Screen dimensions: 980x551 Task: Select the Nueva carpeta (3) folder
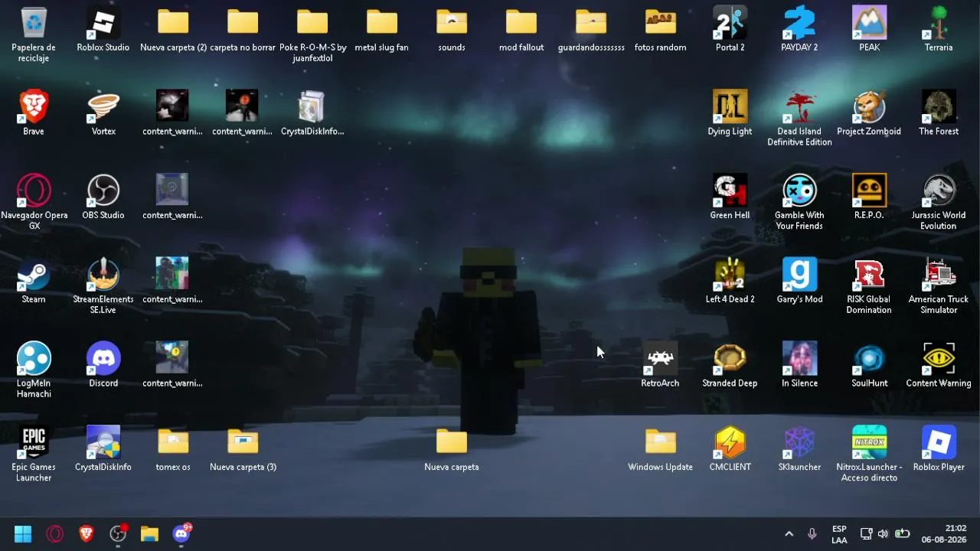click(x=243, y=450)
